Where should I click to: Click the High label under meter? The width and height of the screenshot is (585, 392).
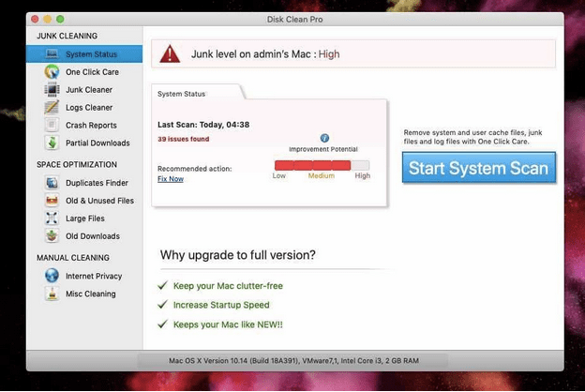[x=362, y=176]
